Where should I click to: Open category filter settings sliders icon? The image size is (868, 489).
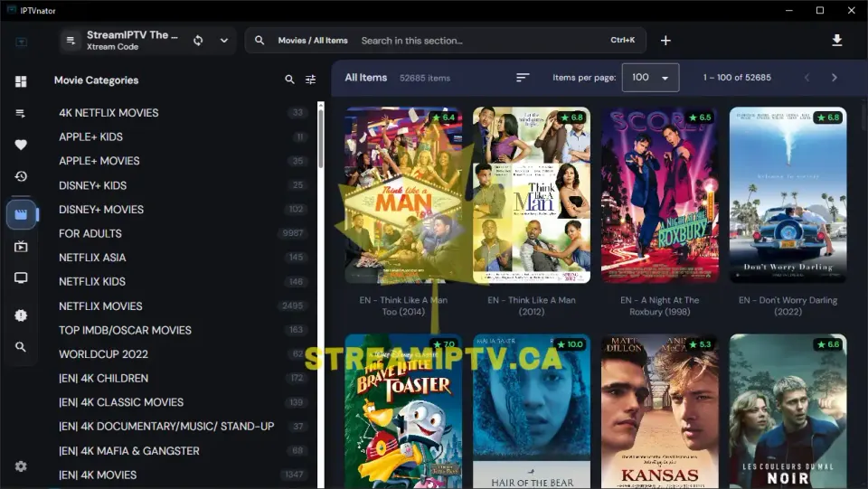310,80
